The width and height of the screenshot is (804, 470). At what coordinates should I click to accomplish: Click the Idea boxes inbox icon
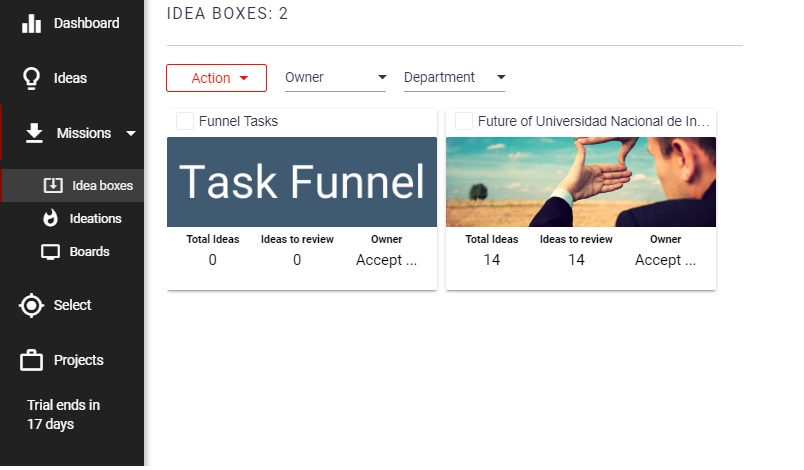point(53,185)
